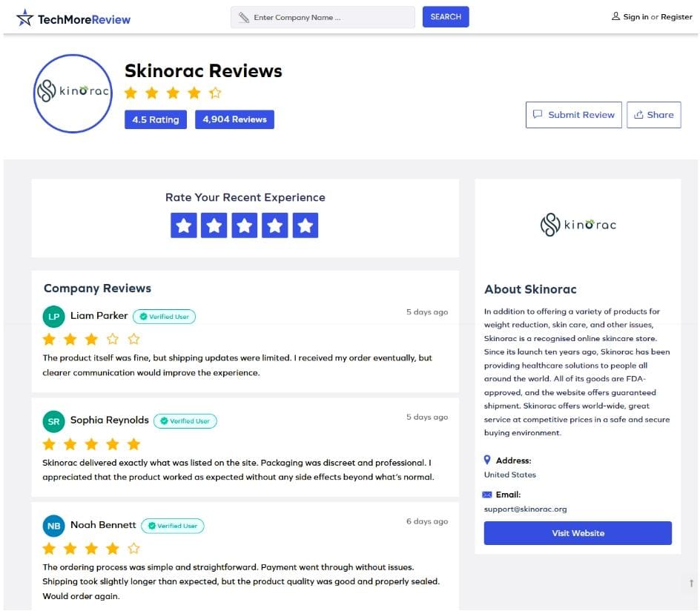Click the Submit Review button

pyautogui.click(x=574, y=115)
